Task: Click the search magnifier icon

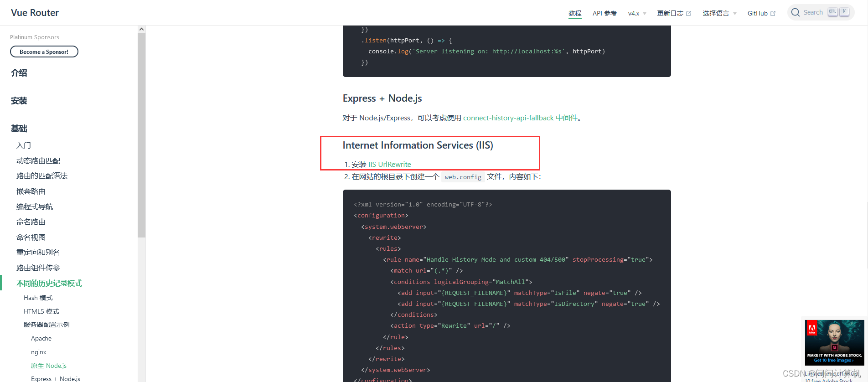Action: 796,12
